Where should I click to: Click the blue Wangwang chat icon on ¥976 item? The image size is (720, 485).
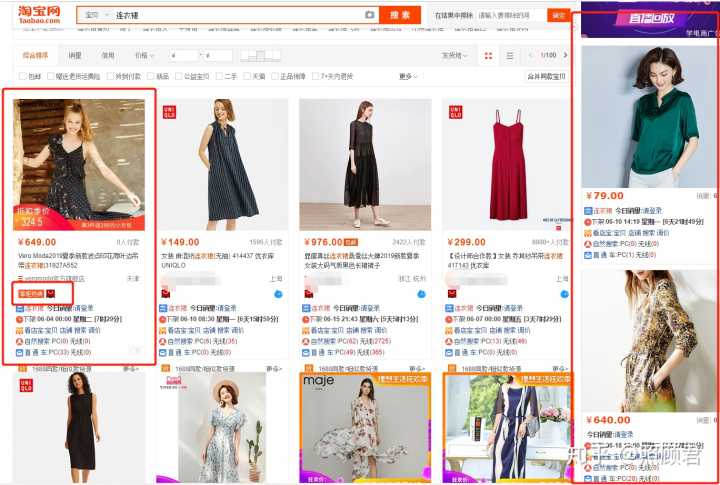[422, 294]
